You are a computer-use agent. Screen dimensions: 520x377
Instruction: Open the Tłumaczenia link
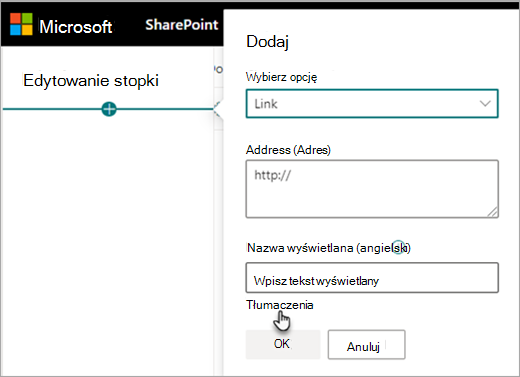280,305
